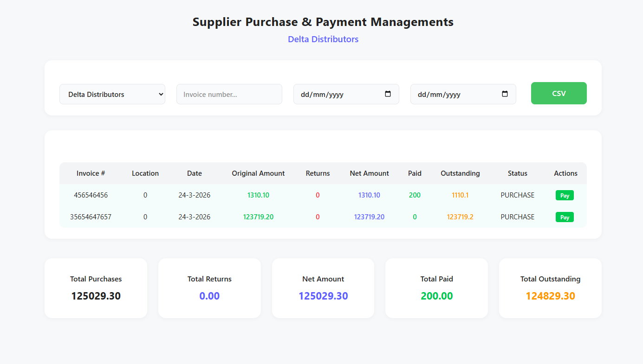Click the Actions column header
This screenshot has width=643, height=364.
[x=565, y=173]
